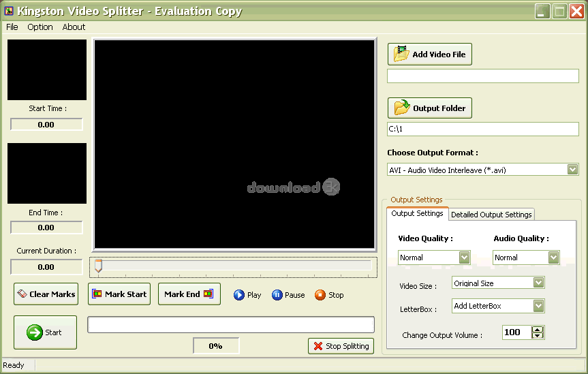Image resolution: width=588 pixels, height=374 pixels.
Task: Mark End of the clip
Action: [189, 294]
